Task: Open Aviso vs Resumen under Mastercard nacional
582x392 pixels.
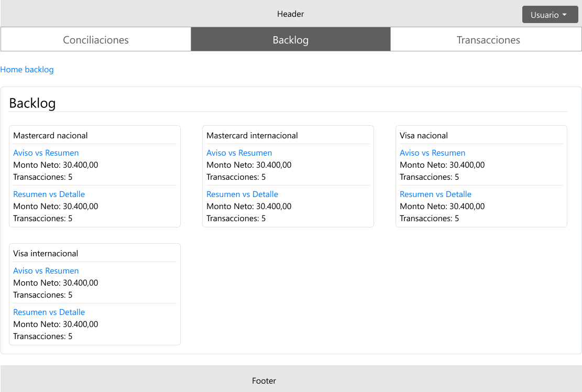Action: coord(46,153)
